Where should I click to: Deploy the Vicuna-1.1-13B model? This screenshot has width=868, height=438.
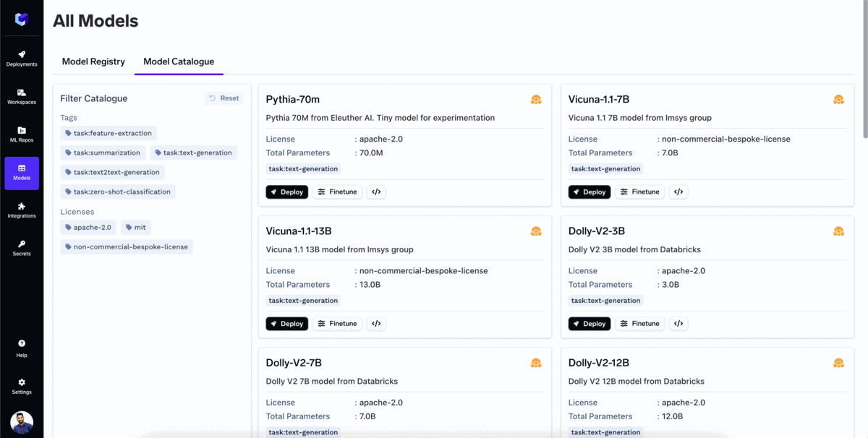coord(287,324)
